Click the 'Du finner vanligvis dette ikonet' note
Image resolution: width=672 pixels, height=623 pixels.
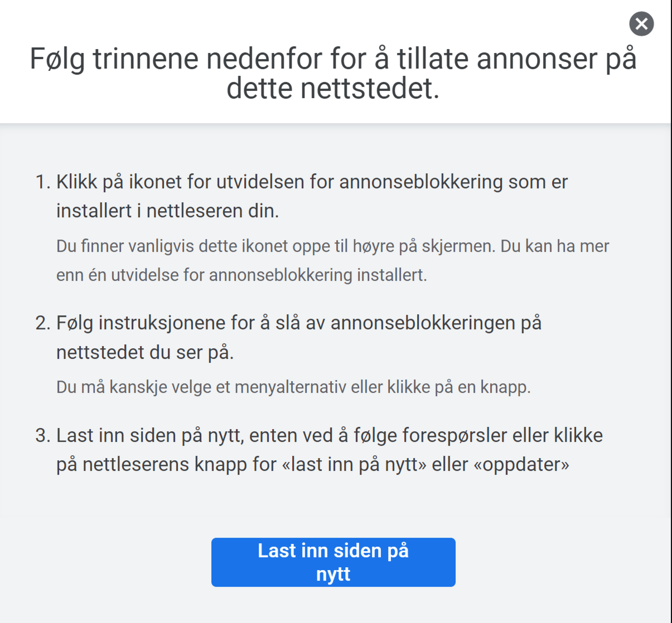tap(333, 260)
